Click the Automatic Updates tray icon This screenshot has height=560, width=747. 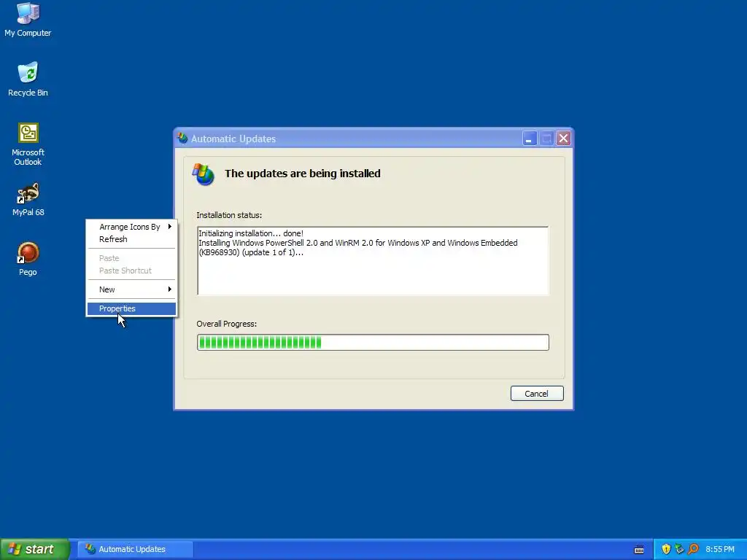point(679,549)
